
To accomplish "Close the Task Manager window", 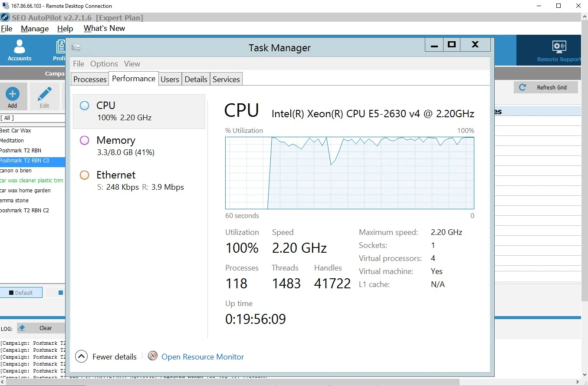I will tap(475, 44).
